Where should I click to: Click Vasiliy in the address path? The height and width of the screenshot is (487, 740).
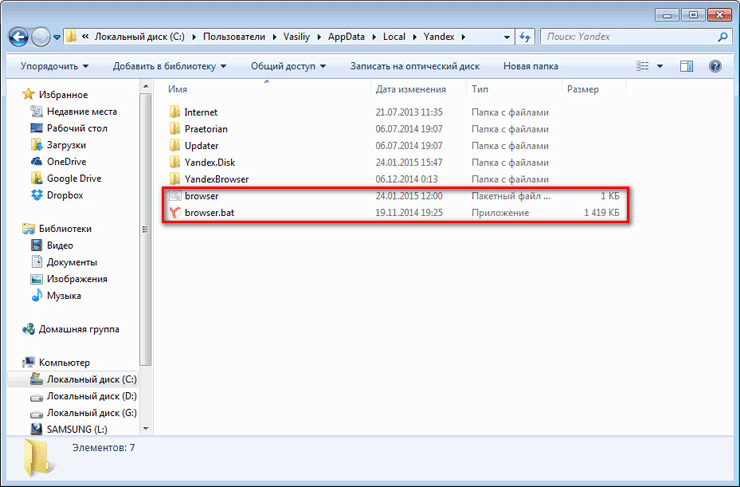point(296,37)
